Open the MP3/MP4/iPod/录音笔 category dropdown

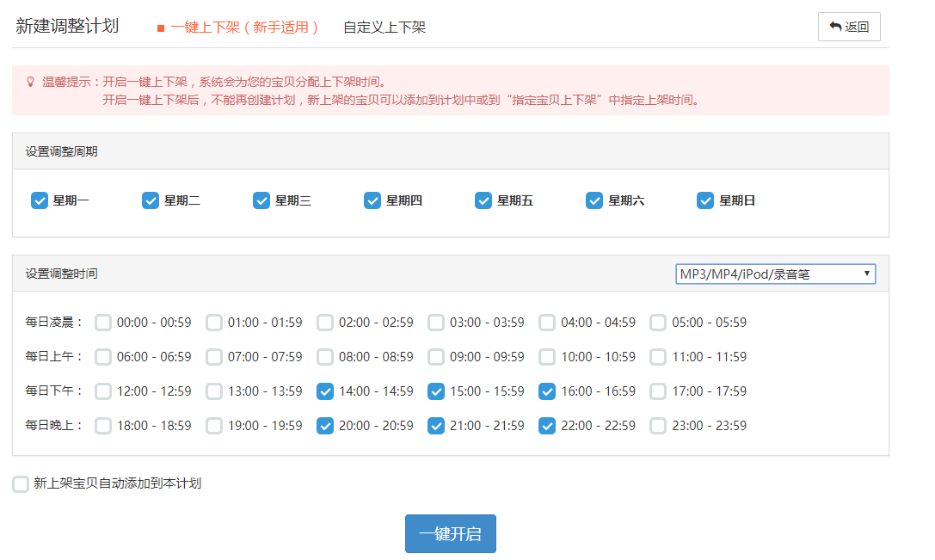[x=775, y=274]
